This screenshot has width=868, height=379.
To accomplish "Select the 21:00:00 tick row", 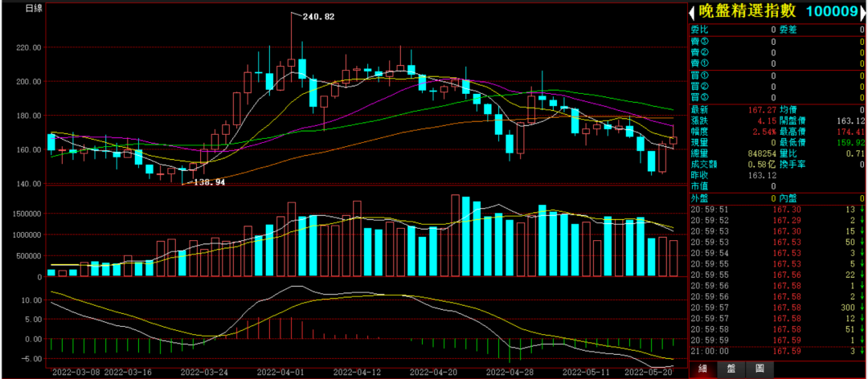I will tap(777, 351).
